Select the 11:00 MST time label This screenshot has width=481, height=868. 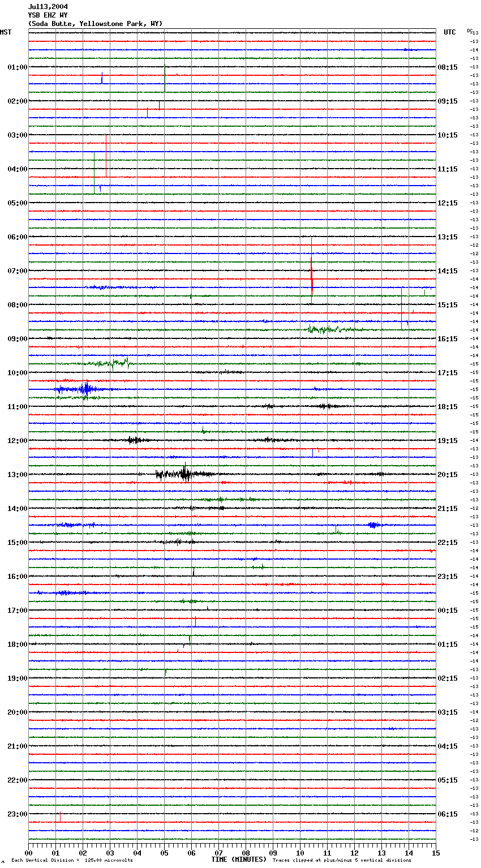coord(18,407)
